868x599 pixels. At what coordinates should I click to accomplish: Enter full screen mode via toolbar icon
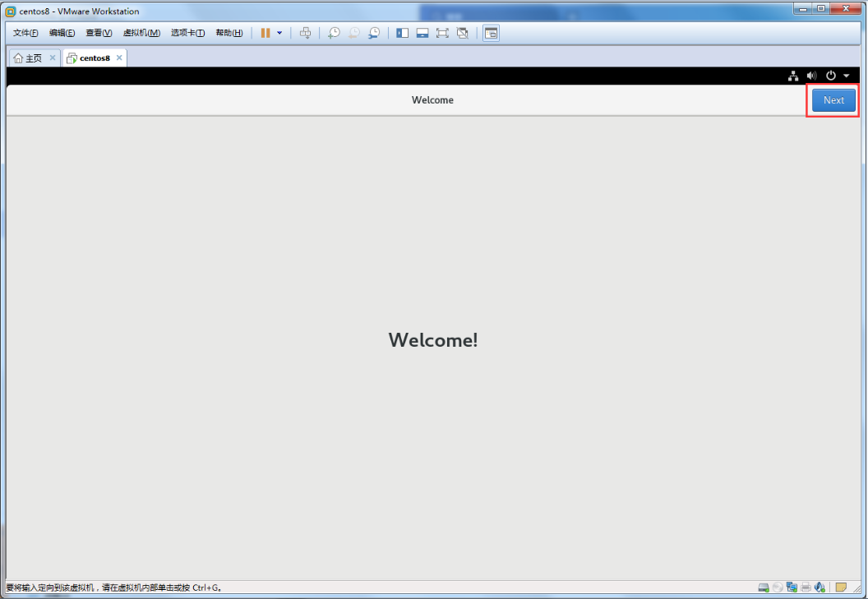442,33
